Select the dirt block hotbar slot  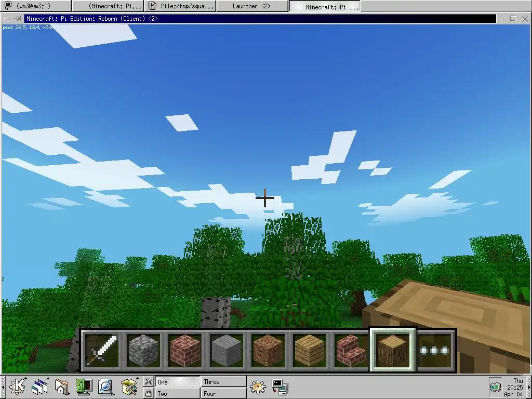click(x=268, y=350)
